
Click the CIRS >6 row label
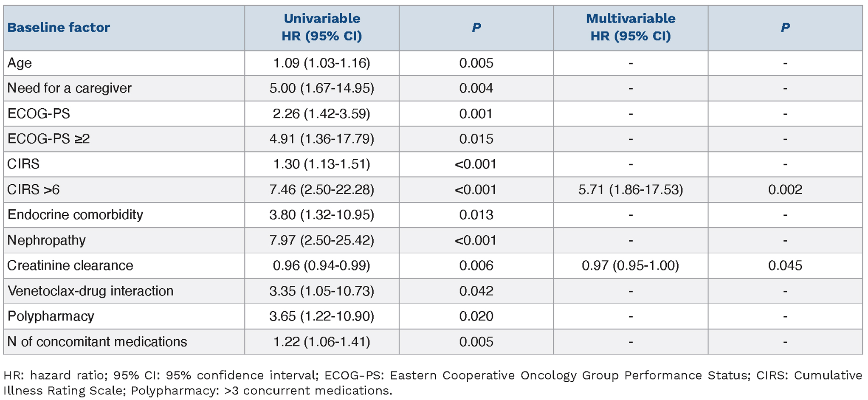click(x=34, y=189)
